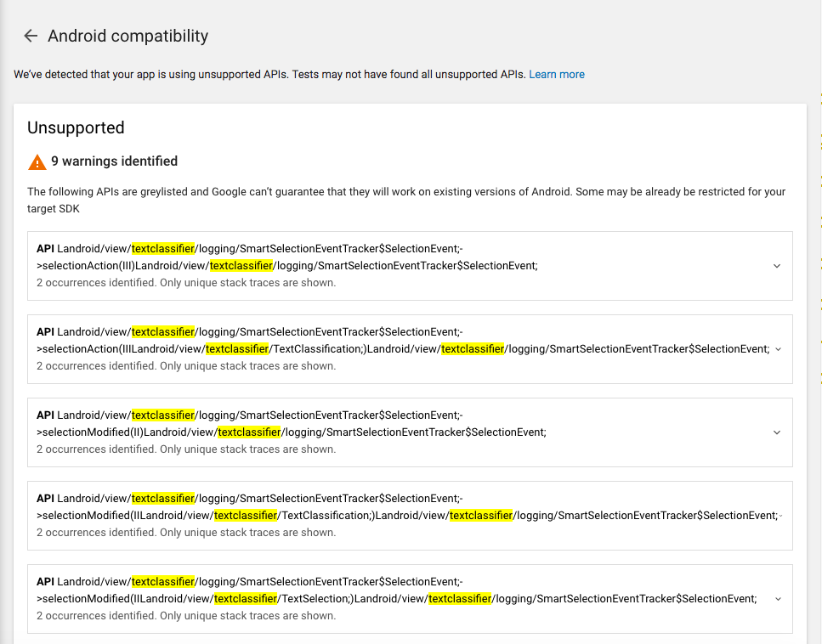Click the selectionModified(II) API signature text

click(x=292, y=423)
